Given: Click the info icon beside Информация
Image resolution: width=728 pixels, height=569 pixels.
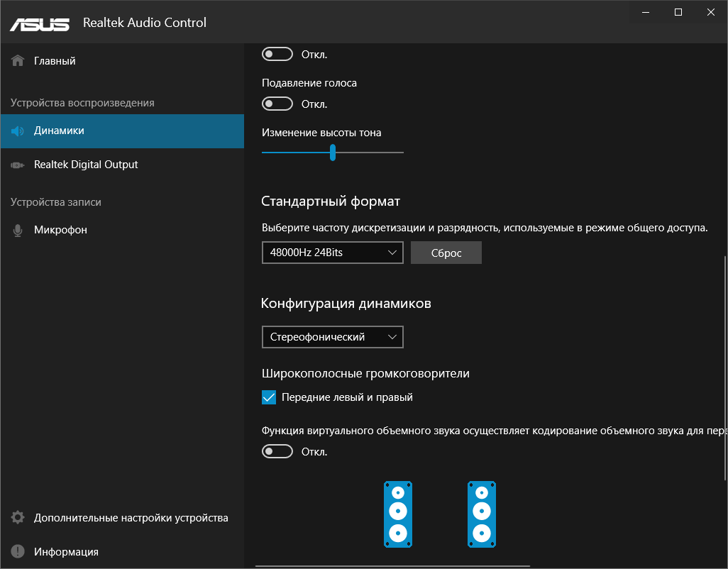Looking at the screenshot, I should [x=18, y=552].
